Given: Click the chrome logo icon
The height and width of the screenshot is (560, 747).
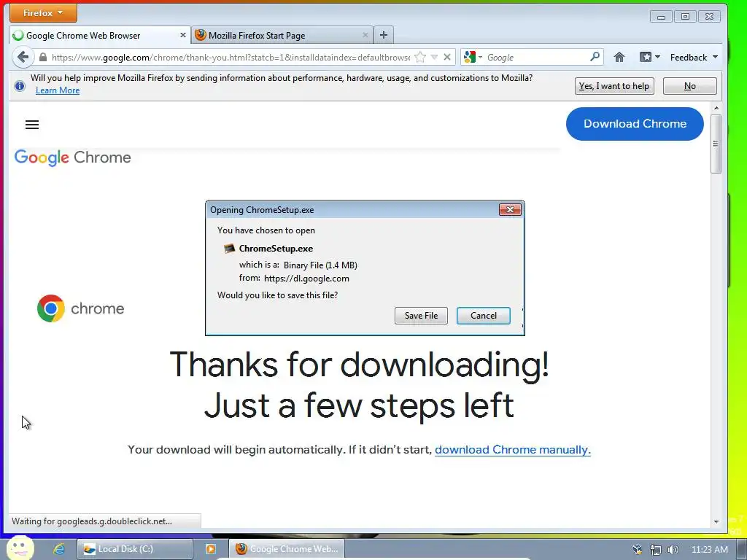Looking at the screenshot, I should point(51,308).
